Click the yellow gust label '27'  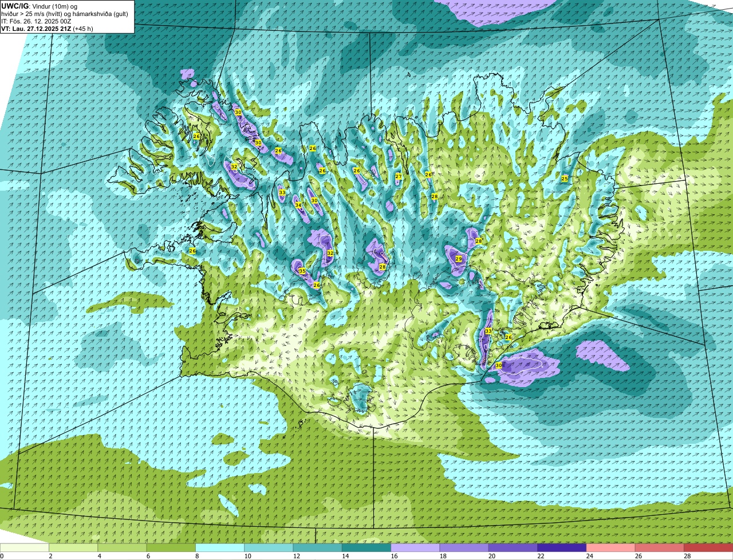click(398, 176)
